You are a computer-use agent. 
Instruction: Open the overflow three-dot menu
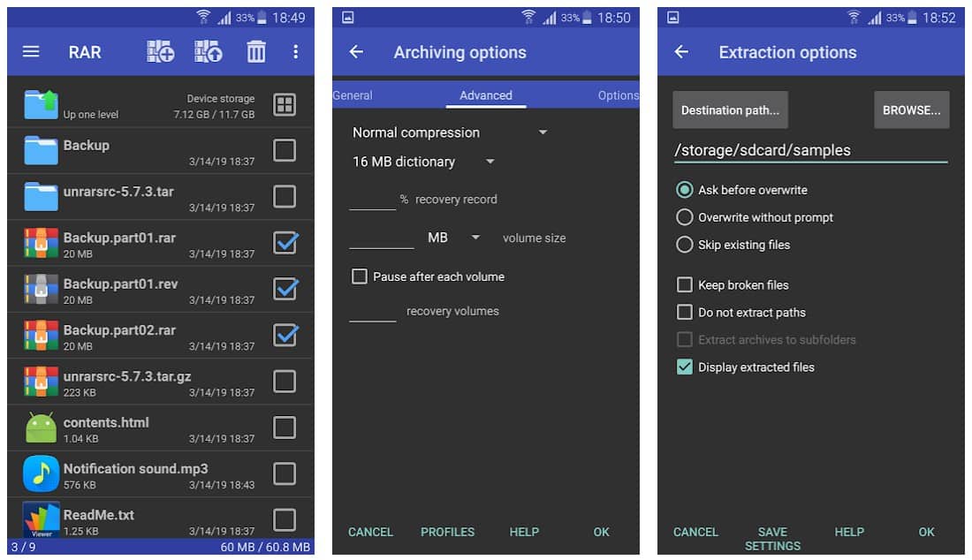[296, 51]
